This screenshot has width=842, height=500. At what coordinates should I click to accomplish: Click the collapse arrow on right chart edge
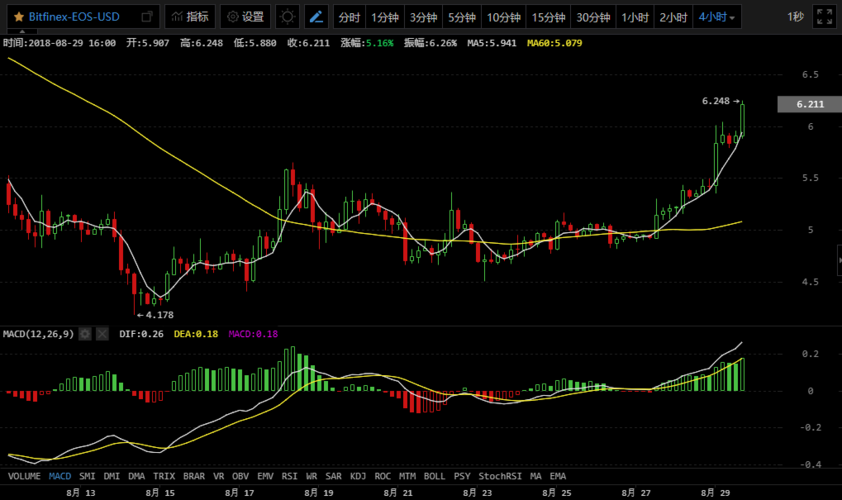tap(838, 260)
